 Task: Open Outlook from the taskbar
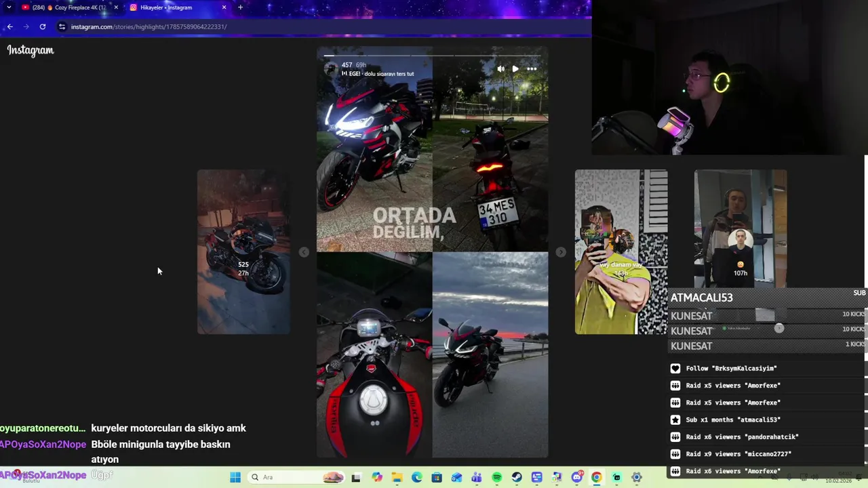pyautogui.click(x=456, y=477)
